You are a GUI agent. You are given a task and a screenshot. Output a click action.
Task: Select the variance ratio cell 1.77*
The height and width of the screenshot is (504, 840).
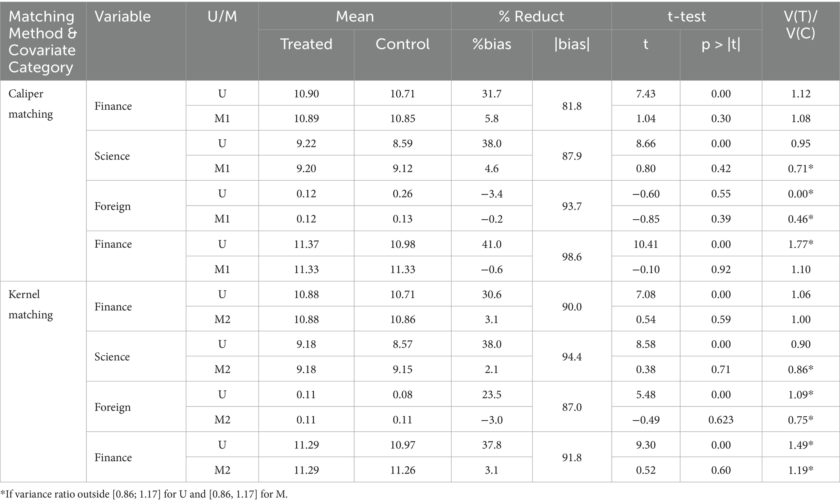click(x=800, y=244)
